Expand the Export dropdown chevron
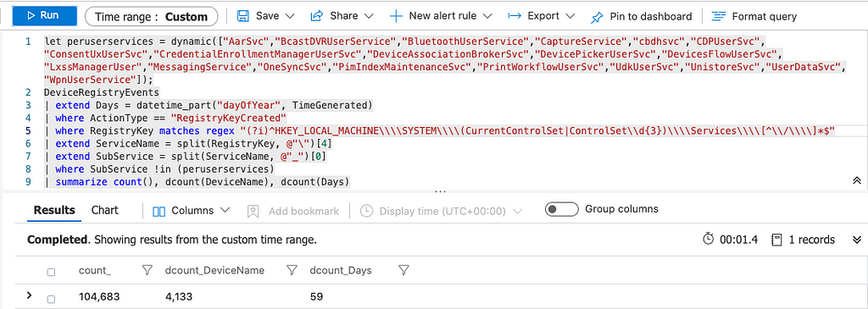This screenshot has width=868, height=309. [570, 17]
